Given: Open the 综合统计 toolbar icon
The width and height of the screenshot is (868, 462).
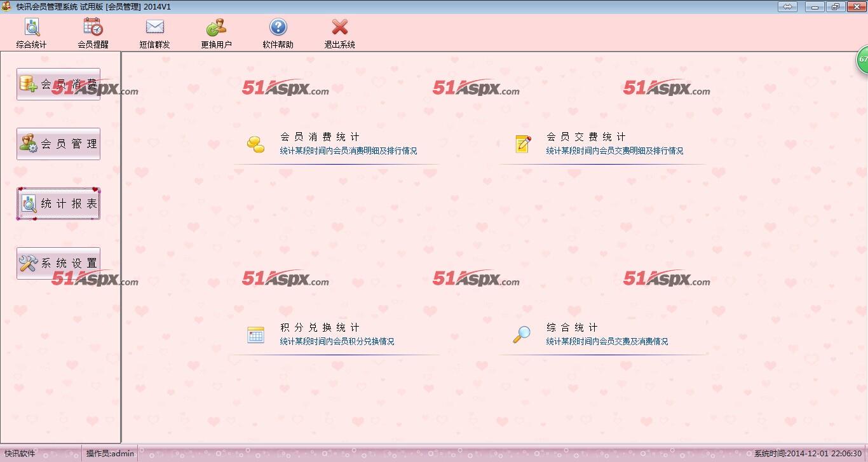Looking at the screenshot, I should (32, 27).
